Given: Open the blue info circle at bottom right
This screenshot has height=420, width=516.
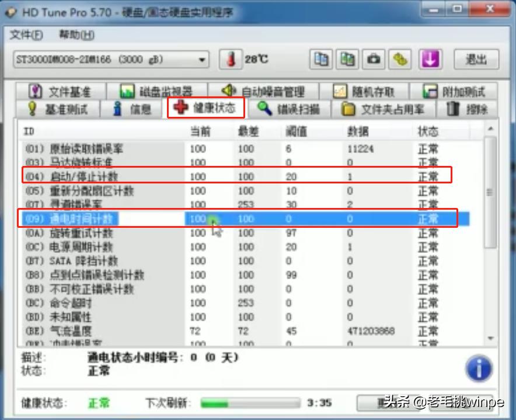Looking at the screenshot, I should 478,368.
